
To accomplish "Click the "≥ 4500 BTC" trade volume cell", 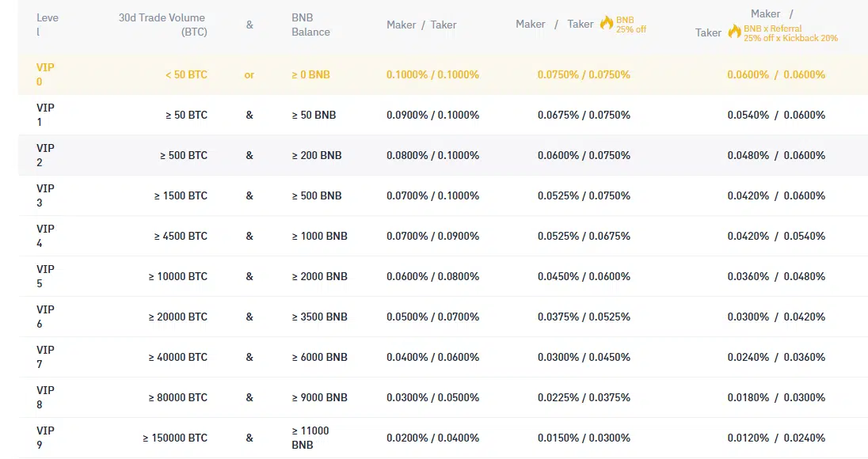I will pos(181,236).
